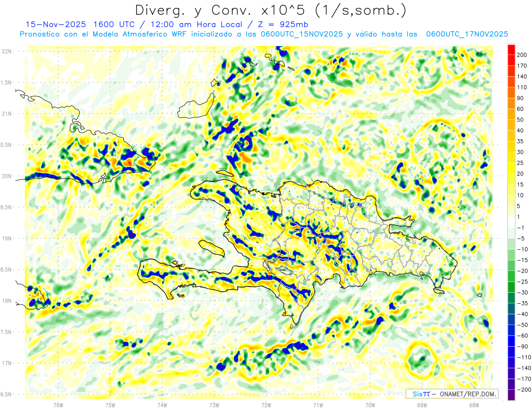Click the '-10' colorbar value
Viewport: 532px width, 411px height.
pos(522,249)
